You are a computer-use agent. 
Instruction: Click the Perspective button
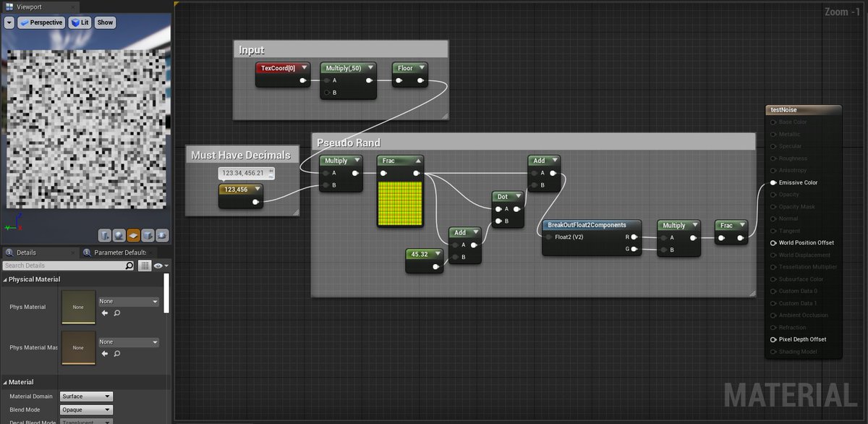click(41, 22)
